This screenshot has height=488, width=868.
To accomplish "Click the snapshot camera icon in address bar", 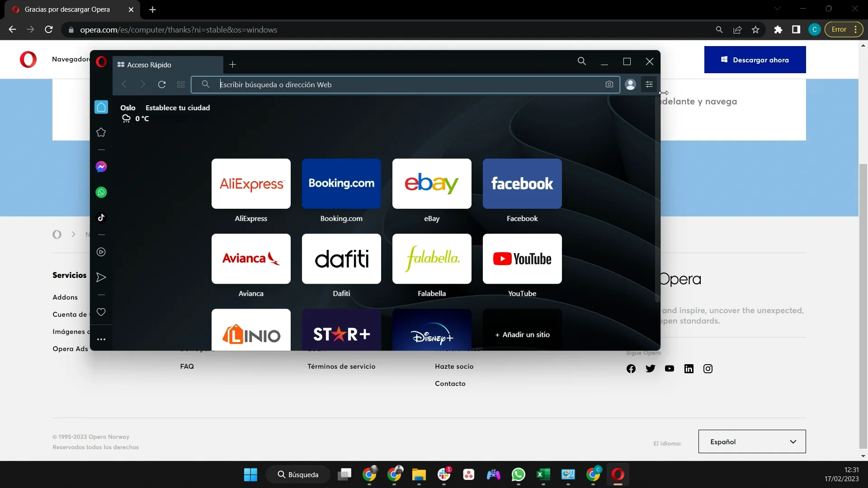I will [609, 84].
